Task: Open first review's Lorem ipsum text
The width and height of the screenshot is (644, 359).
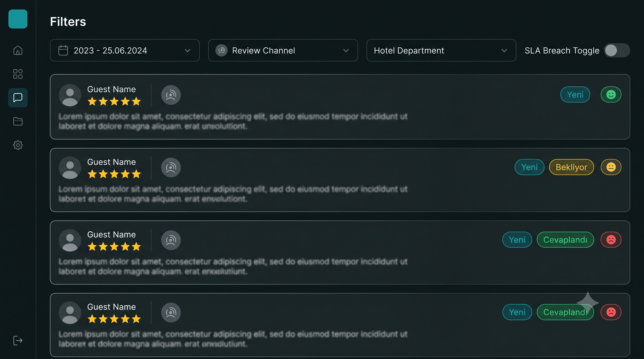Action: (x=233, y=121)
